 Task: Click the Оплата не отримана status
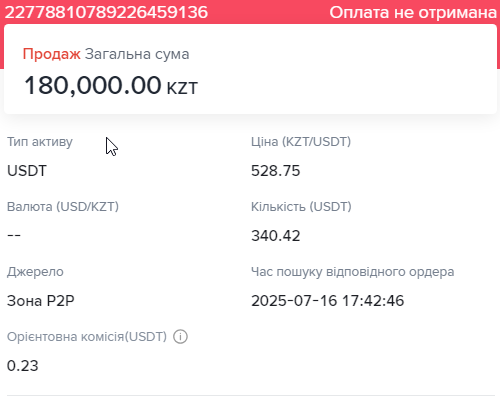point(413,13)
